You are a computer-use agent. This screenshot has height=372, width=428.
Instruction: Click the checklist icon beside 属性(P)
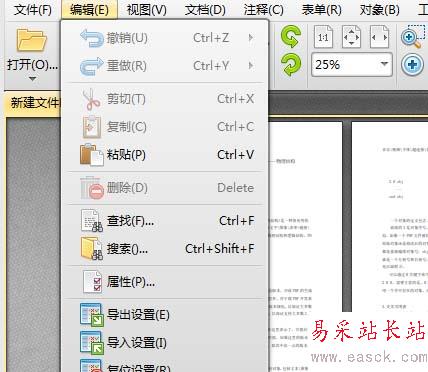tap(92, 282)
